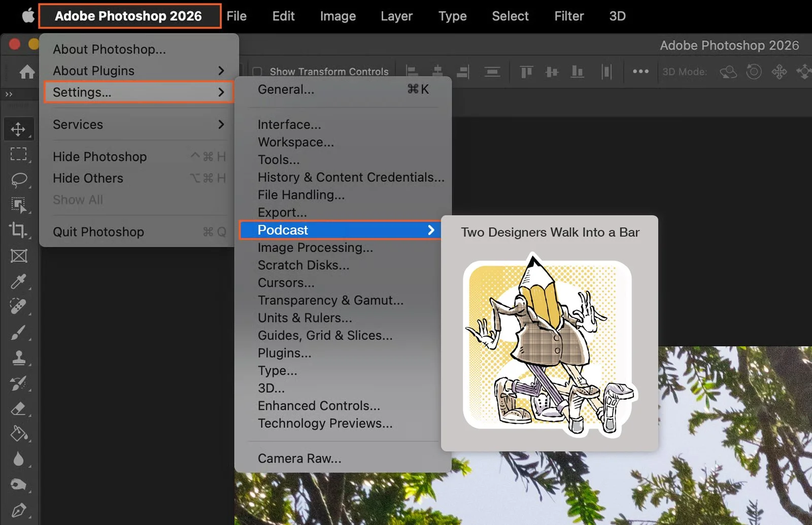Image resolution: width=812 pixels, height=525 pixels.
Task: Click the Align top edges icon
Action: [x=526, y=72]
